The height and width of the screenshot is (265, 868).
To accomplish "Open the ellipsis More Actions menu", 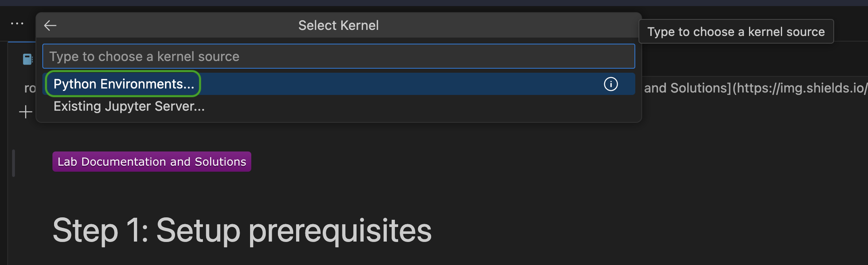I will (x=17, y=24).
